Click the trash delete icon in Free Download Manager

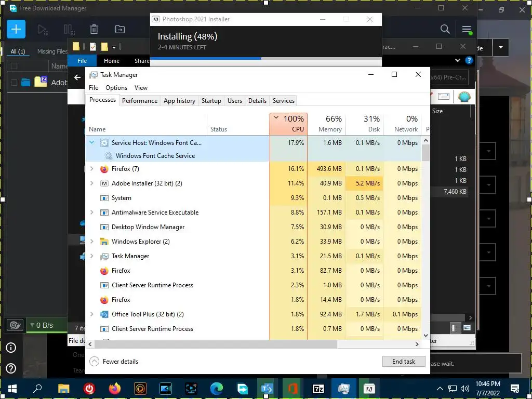click(x=94, y=30)
